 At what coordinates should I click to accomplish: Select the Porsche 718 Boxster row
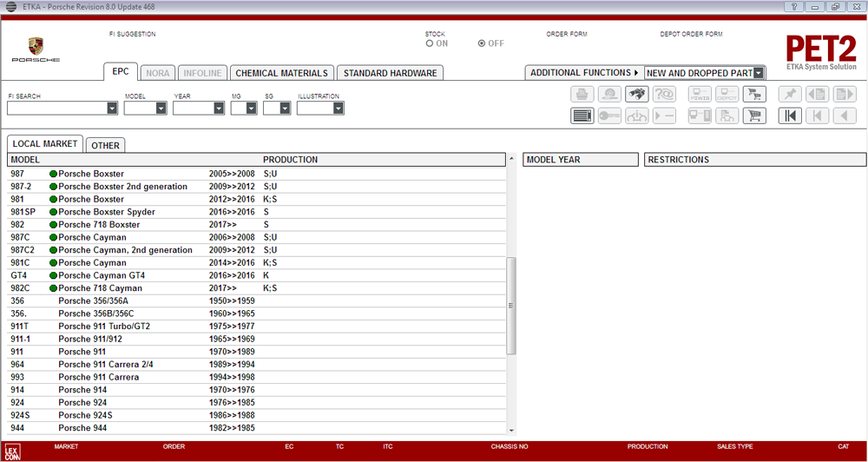tap(256, 225)
